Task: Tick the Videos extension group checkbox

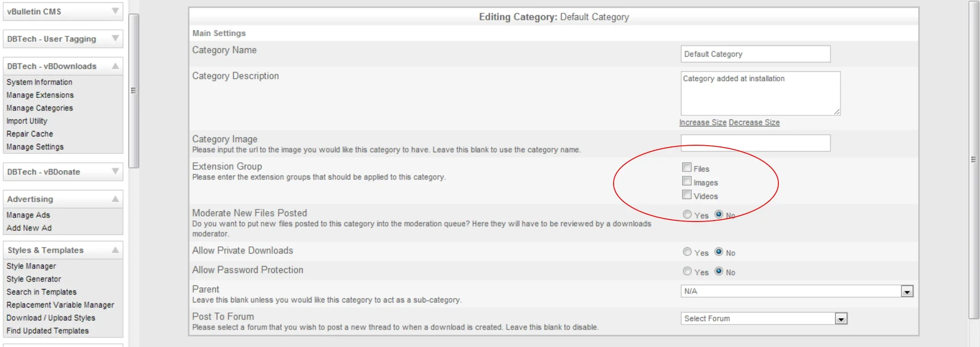Action: (687, 195)
